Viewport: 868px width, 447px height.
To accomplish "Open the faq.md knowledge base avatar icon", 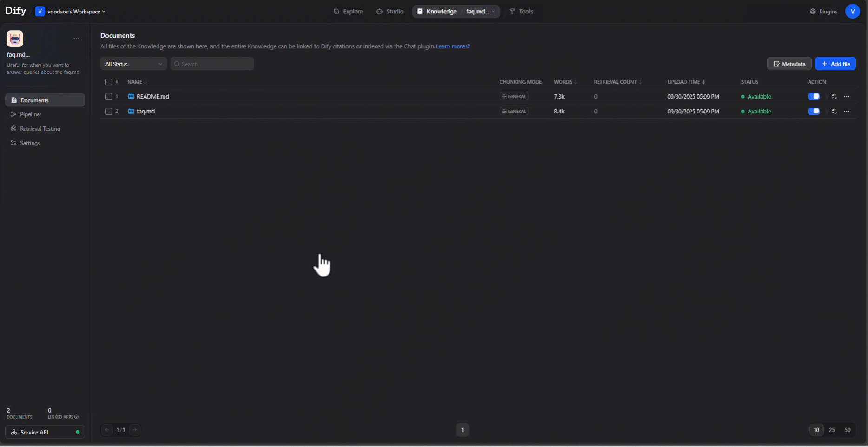I will click(15, 39).
